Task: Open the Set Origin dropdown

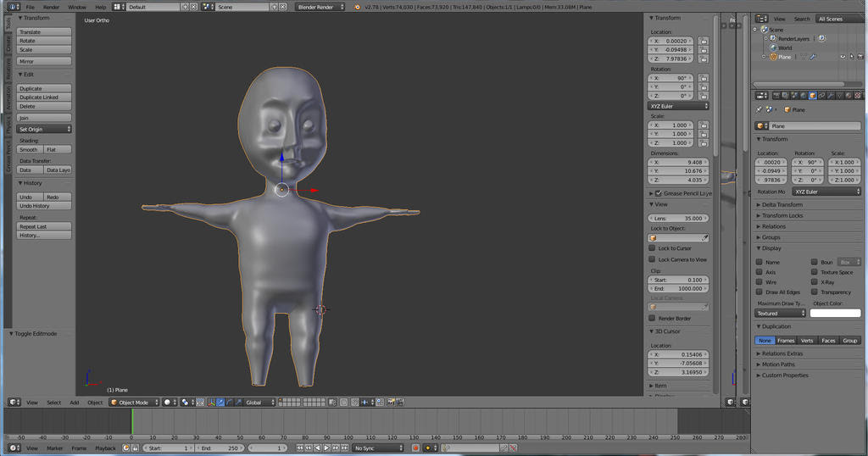Action: point(44,129)
